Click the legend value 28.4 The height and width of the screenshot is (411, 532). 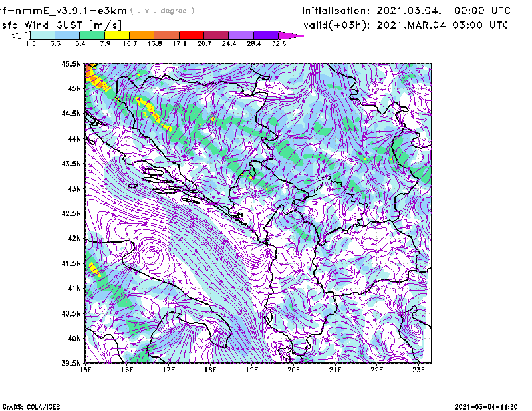[x=254, y=43]
